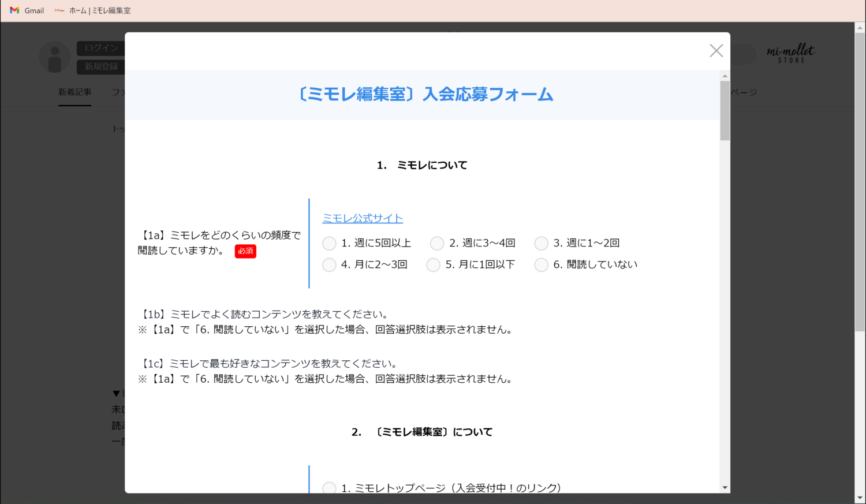866x504 pixels.
Task: Click the 新規登録 button behind the modal
Action: 101,66
